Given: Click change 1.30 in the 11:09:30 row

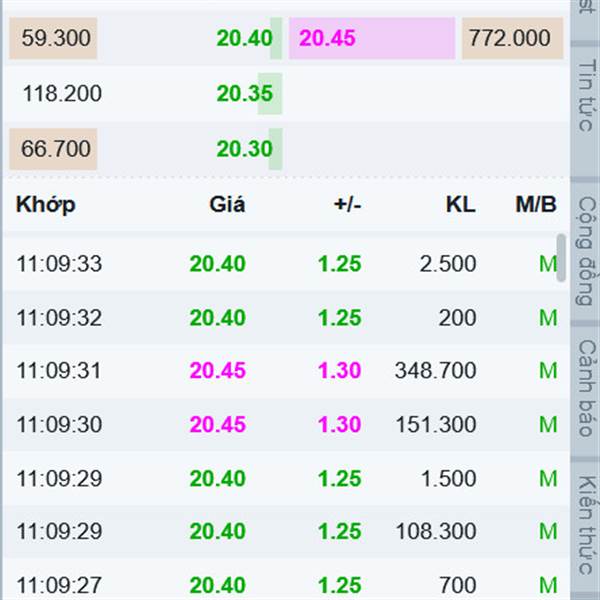Looking at the screenshot, I should coord(340,424).
